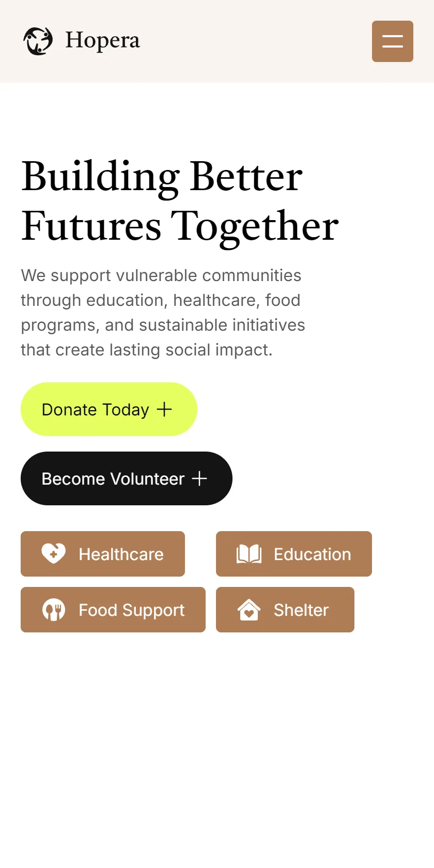This screenshot has width=434, height=868.
Task: Click the Donate Today button
Action: (x=109, y=409)
